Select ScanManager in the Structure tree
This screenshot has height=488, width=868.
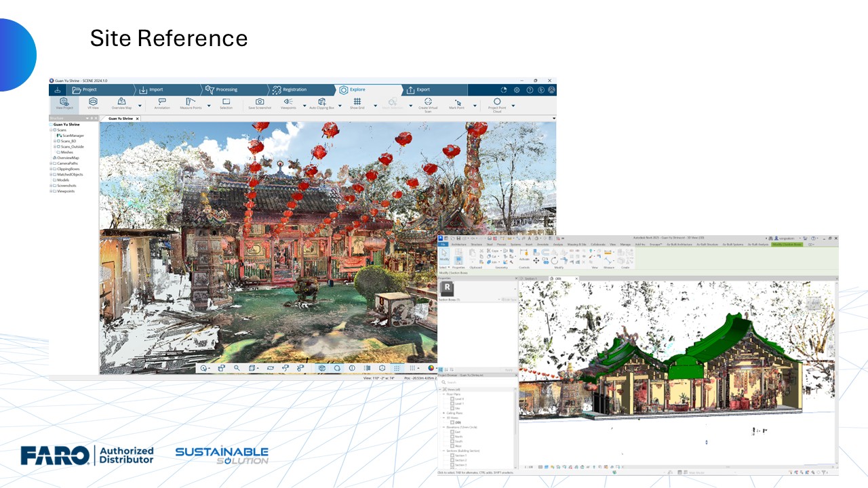(73, 136)
